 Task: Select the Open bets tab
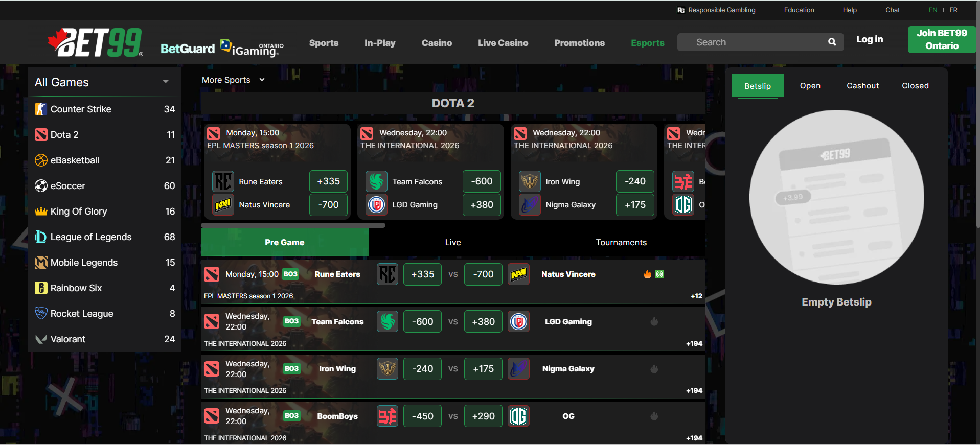pyautogui.click(x=810, y=86)
